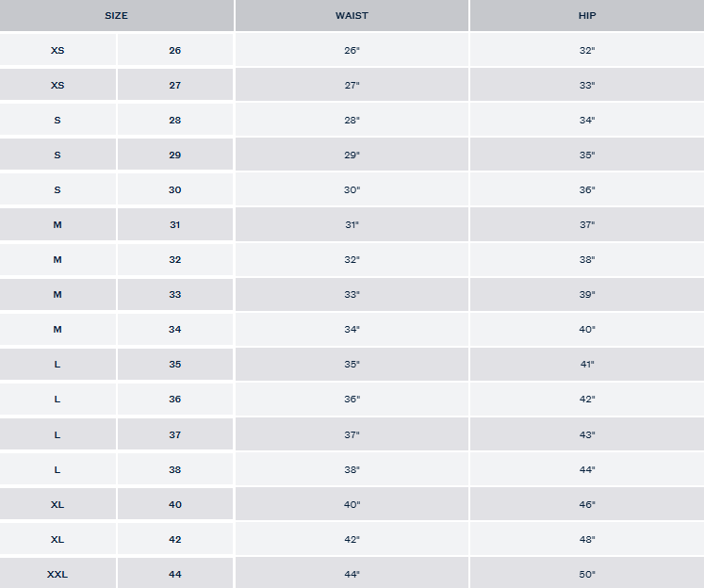Click the HIP column header

point(586,16)
